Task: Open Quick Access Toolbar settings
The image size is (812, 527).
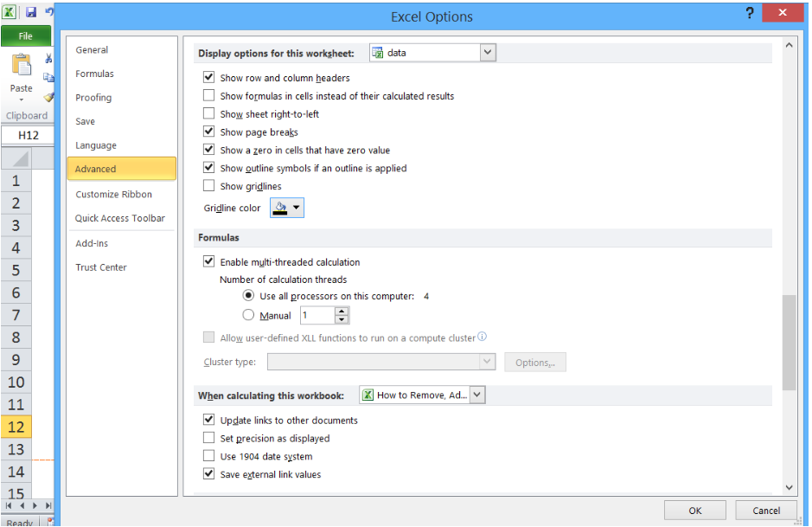Action: 120,218
